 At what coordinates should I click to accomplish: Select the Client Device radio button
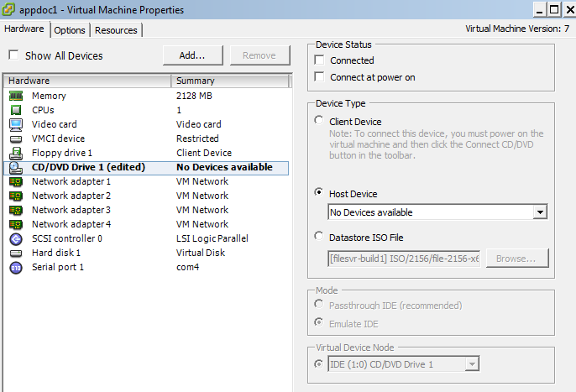319,122
